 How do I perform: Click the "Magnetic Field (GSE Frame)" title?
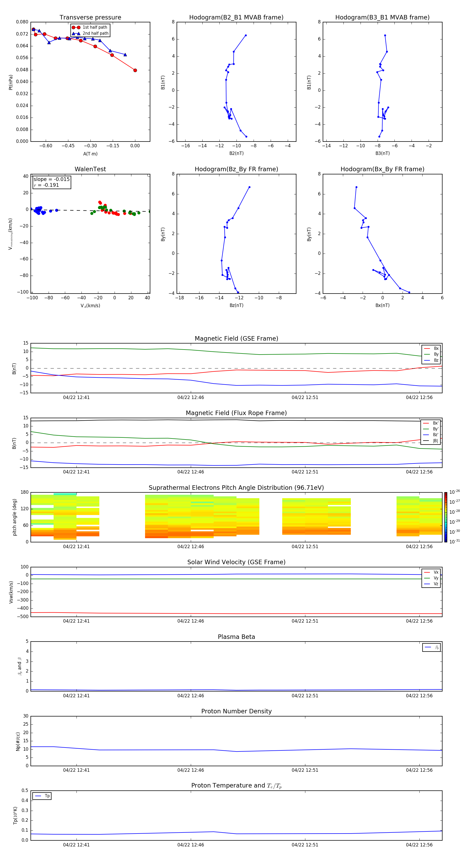236,339
